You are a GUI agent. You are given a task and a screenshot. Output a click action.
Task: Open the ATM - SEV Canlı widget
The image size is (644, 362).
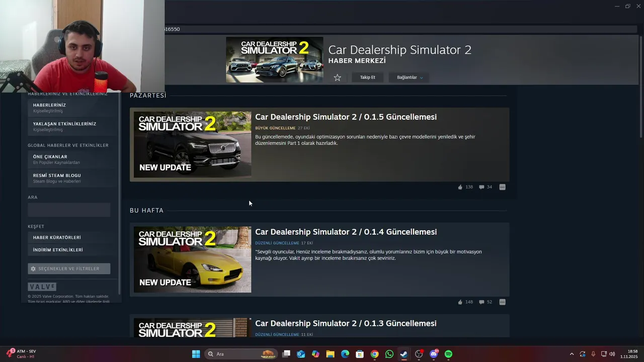(x=22, y=354)
